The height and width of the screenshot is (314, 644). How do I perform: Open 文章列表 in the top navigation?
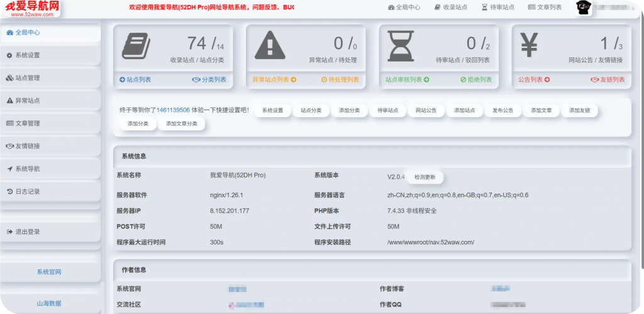(x=545, y=8)
